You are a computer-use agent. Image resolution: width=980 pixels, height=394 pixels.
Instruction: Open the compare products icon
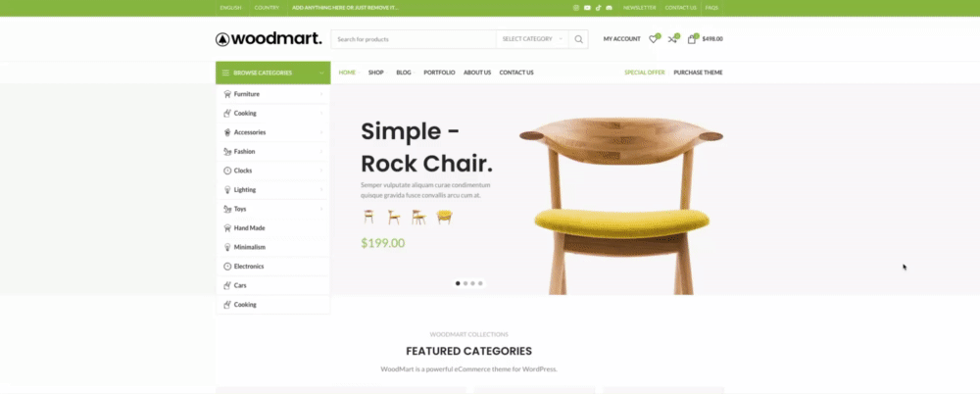point(673,39)
